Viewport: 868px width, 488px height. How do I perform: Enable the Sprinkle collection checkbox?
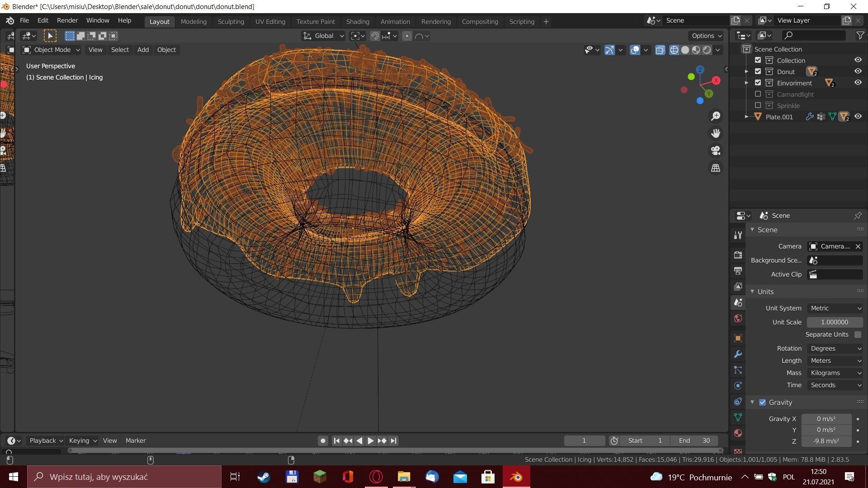click(758, 105)
